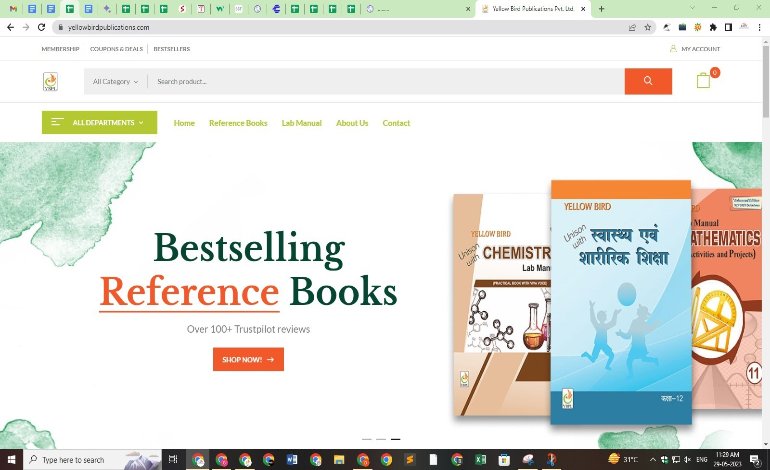Image resolution: width=770 pixels, height=470 pixels.
Task: Open the Contact menu item
Action: pos(396,123)
